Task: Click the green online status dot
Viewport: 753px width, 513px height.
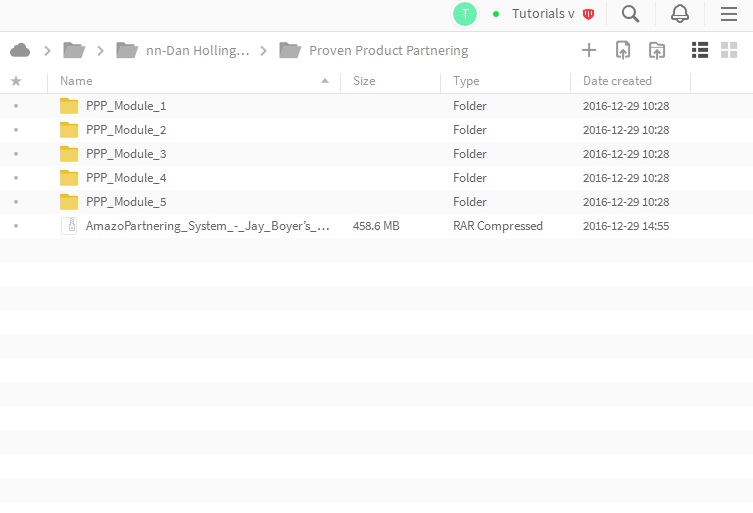Action: point(496,14)
